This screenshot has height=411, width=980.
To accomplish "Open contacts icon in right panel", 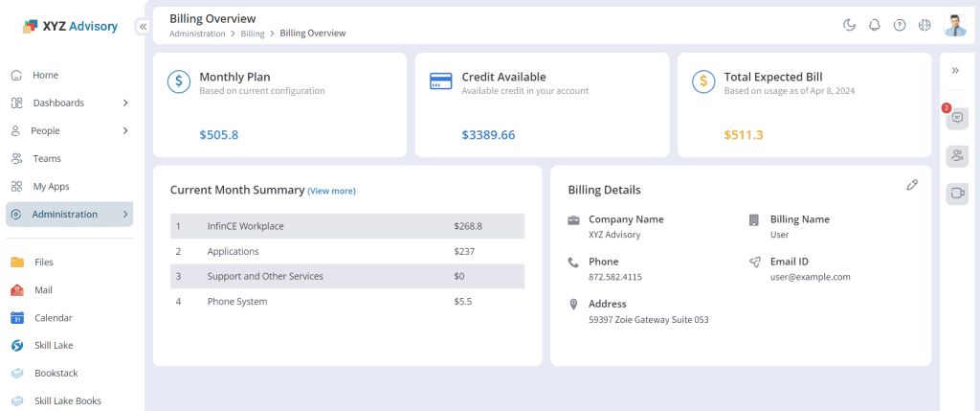I will [957, 155].
